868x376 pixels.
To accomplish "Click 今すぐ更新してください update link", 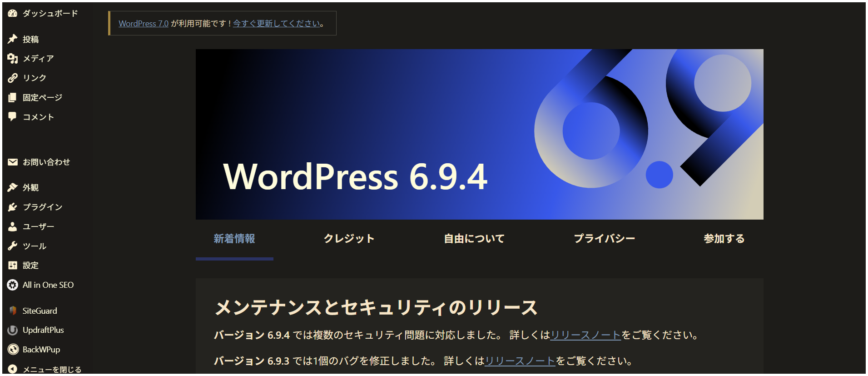I will click(x=277, y=23).
